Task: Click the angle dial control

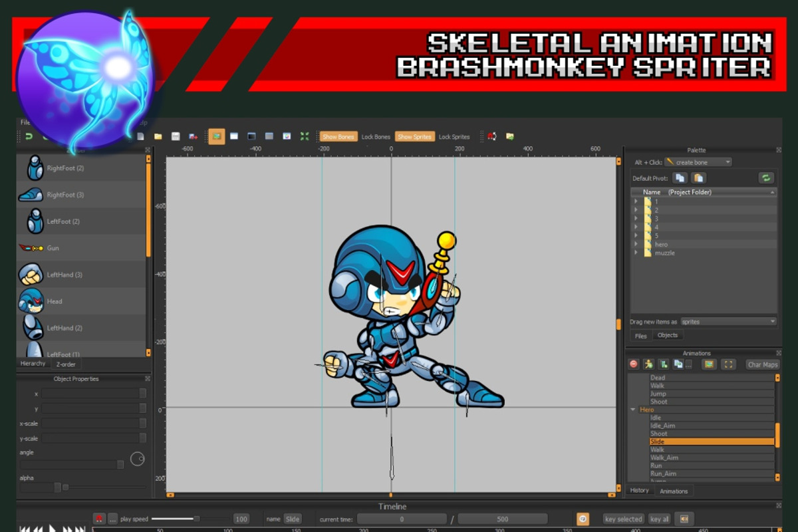Action: pyautogui.click(x=138, y=459)
